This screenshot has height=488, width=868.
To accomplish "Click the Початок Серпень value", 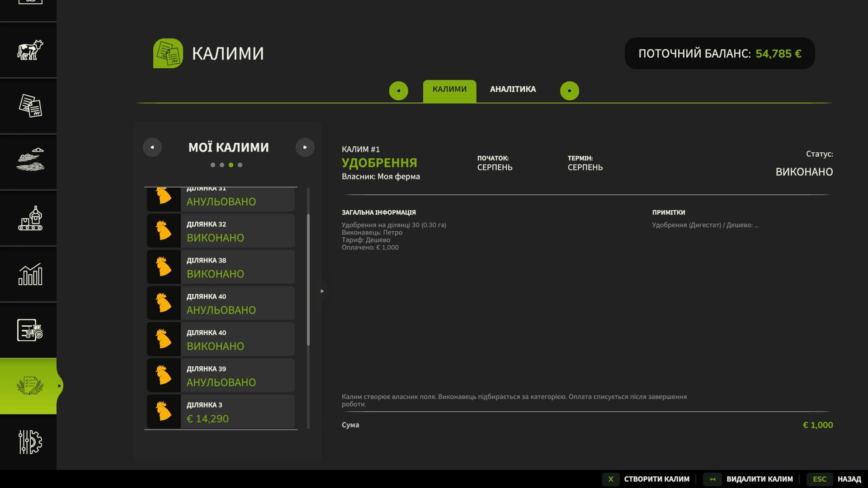I will pos(495,167).
